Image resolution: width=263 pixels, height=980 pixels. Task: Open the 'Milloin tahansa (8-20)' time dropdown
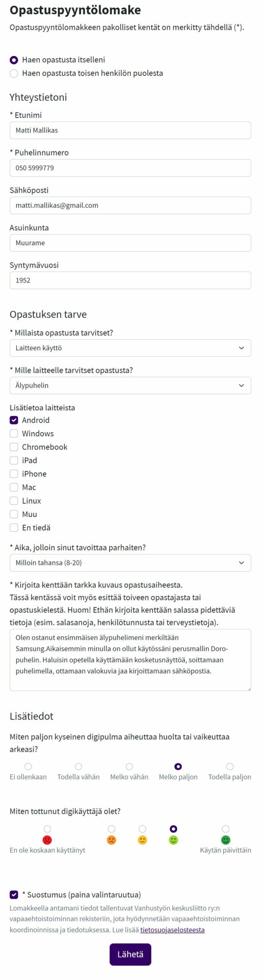(130, 562)
